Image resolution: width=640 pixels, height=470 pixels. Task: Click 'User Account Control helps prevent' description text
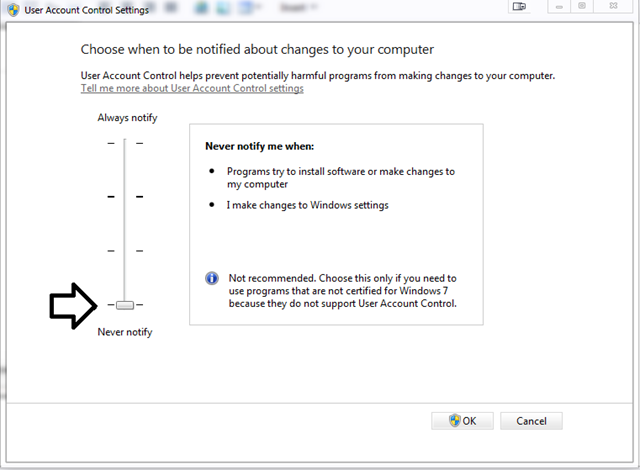[x=318, y=75]
